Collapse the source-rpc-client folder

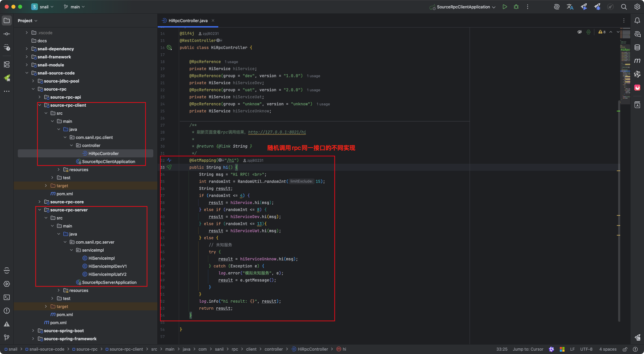pyautogui.click(x=40, y=105)
